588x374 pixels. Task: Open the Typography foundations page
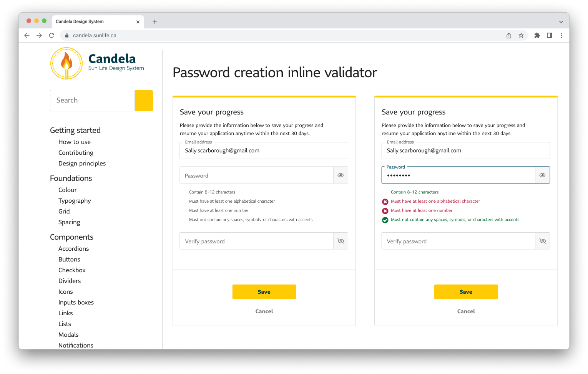(75, 200)
